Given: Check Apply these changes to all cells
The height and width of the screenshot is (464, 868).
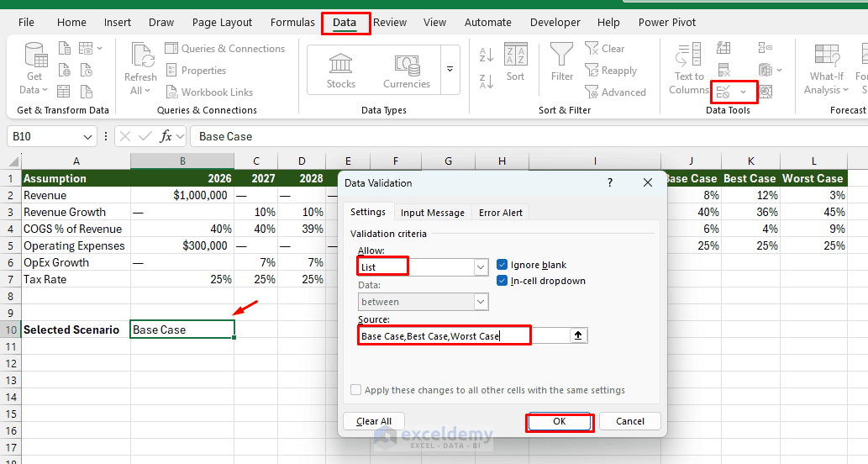Looking at the screenshot, I should point(356,390).
